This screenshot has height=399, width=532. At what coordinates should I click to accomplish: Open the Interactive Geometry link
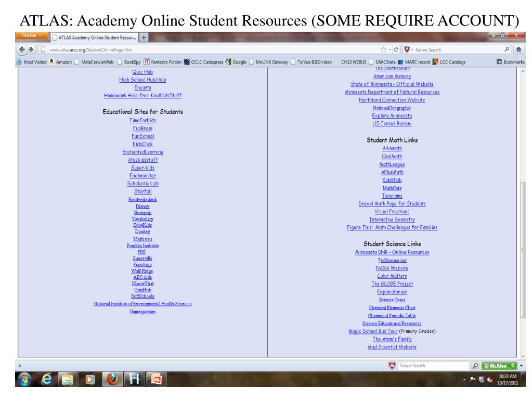click(392, 220)
